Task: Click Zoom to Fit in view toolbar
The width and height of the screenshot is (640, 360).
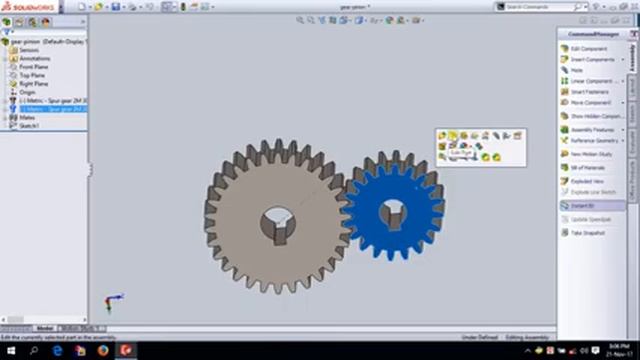Action: [300, 20]
